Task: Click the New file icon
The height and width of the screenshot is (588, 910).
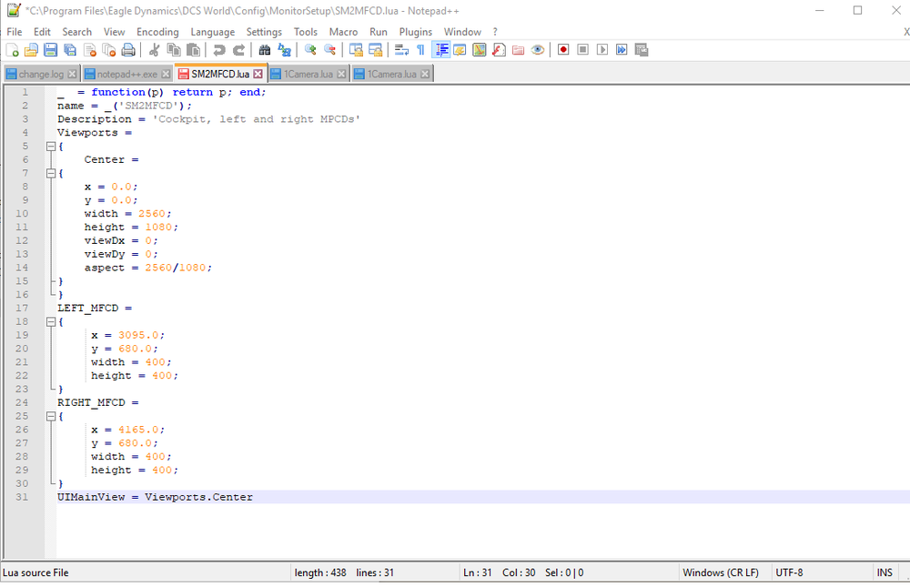Action: 13,50
